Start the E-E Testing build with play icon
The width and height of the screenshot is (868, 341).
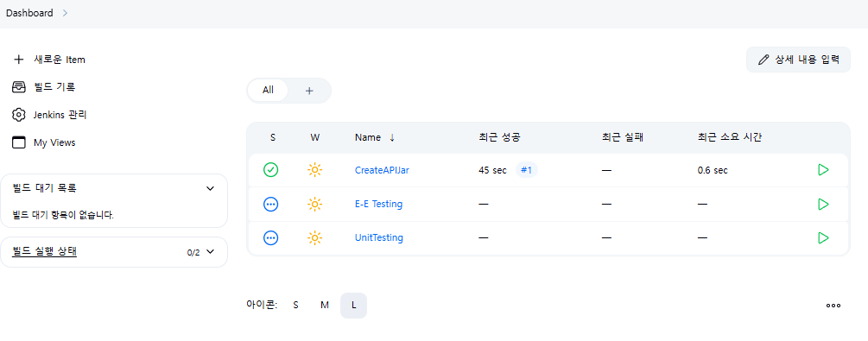coord(823,205)
